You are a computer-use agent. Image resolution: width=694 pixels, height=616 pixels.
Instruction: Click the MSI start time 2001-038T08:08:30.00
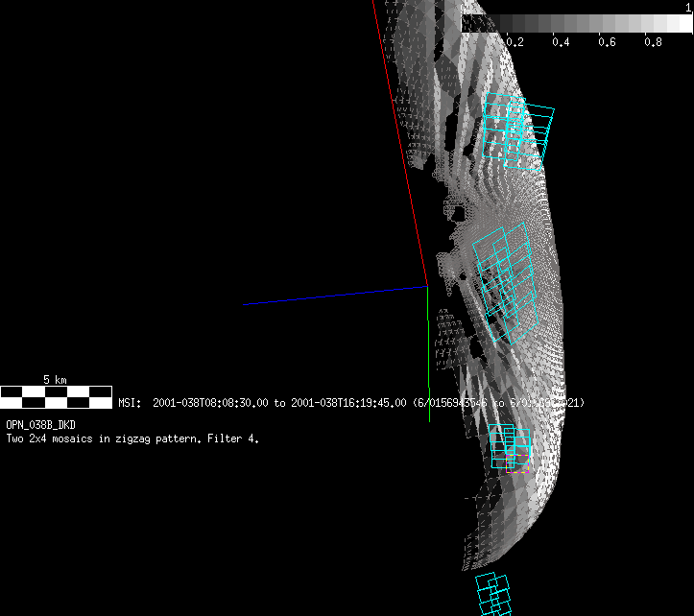pyautogui.click(x=212, y=403)
